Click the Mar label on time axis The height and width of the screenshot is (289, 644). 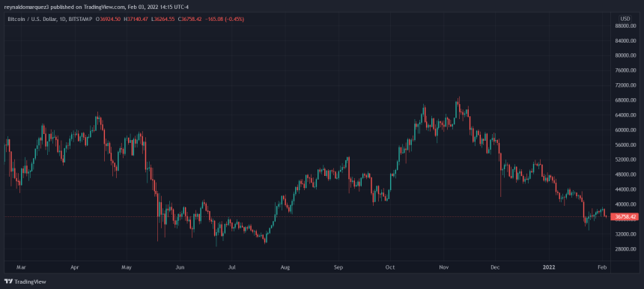point(22,267)
